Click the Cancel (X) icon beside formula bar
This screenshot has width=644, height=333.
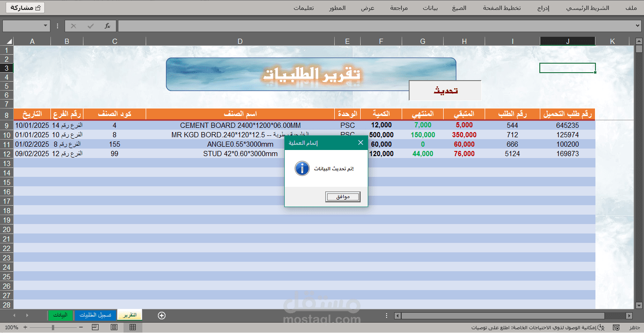pos(73,26)
